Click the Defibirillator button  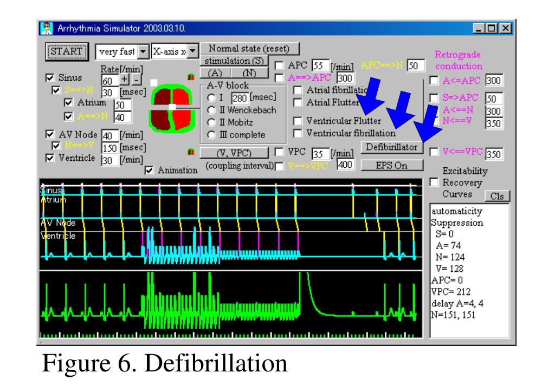click(391, 147)
